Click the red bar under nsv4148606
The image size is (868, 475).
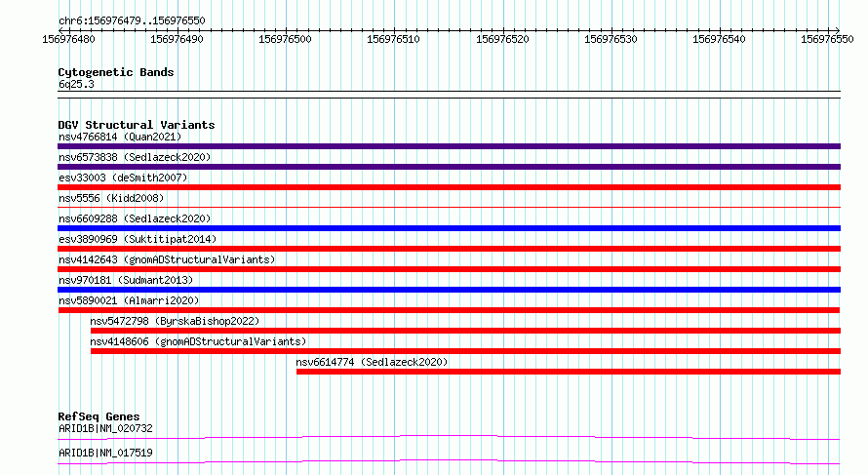coord(465,351)
